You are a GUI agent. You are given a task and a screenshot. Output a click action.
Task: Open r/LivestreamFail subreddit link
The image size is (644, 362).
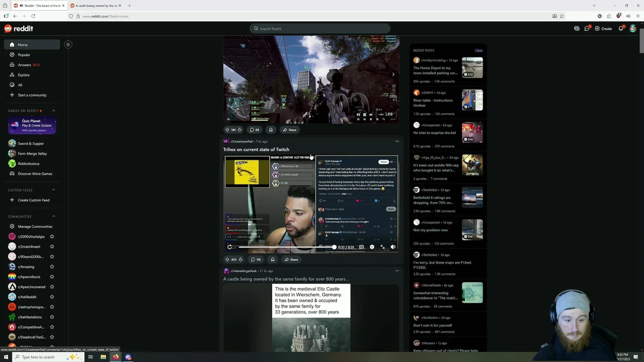pyautogui.click(x=242, y=141)
